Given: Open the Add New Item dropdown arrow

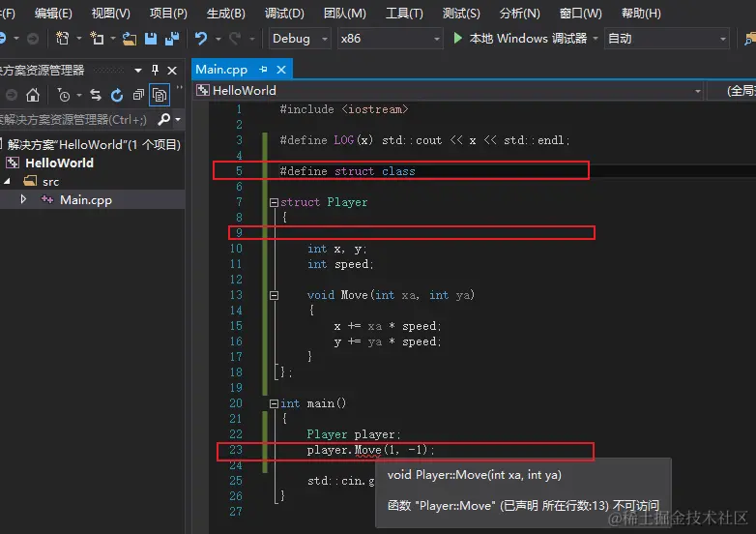Looking at the screenshot, I should [x=113, y=38].
